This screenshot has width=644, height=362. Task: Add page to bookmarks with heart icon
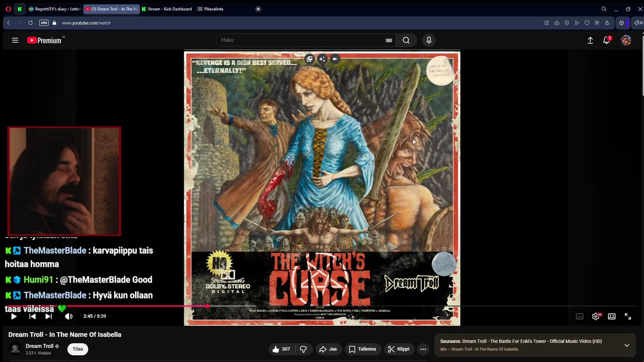tap(587, 23)
